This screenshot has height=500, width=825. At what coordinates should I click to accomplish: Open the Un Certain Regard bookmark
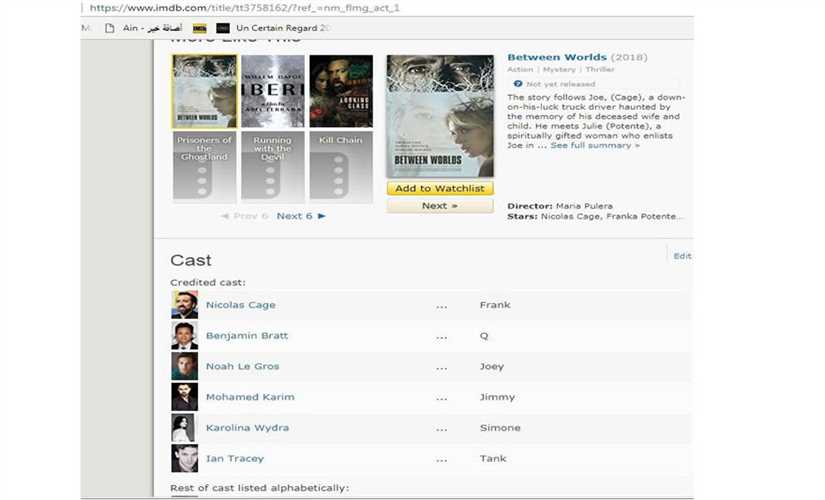pos(280,28)
